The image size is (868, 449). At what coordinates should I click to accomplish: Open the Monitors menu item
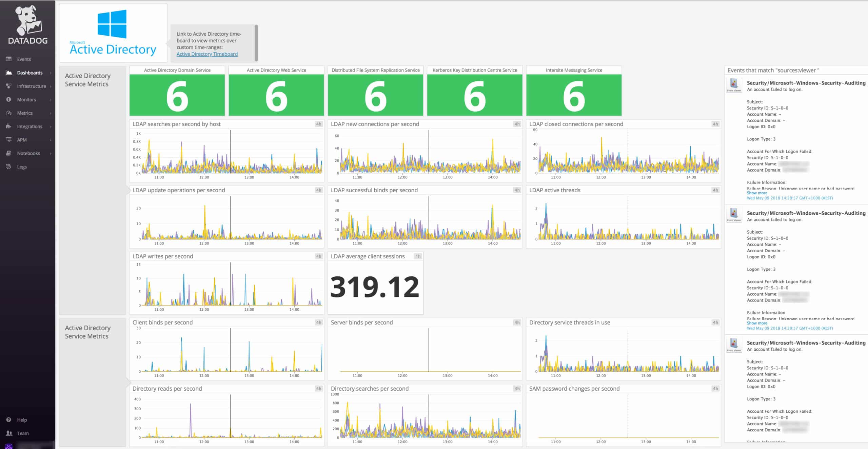coord(26,99)
